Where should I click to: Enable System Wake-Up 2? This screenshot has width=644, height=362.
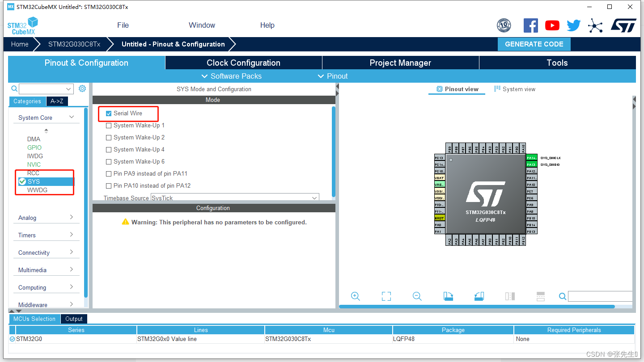coord(108,137)
